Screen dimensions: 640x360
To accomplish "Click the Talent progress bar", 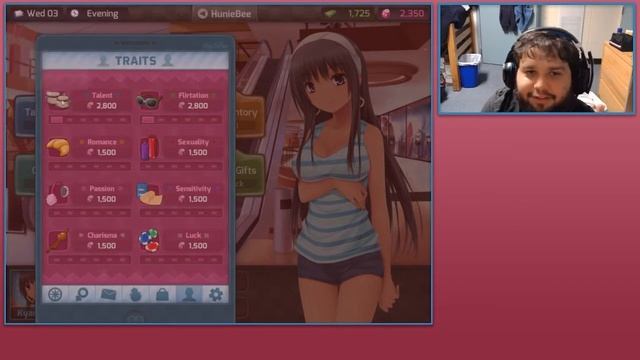I will (x=90, y=120).
